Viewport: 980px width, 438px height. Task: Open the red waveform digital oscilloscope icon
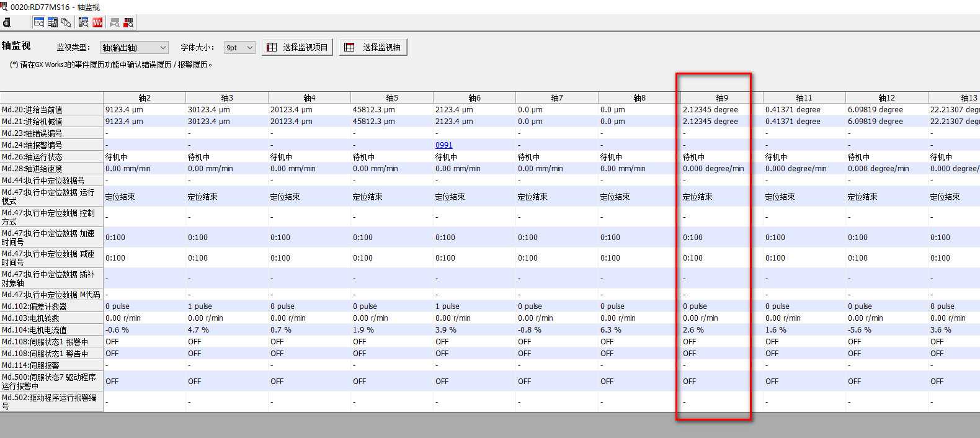[x=97, y=22]
